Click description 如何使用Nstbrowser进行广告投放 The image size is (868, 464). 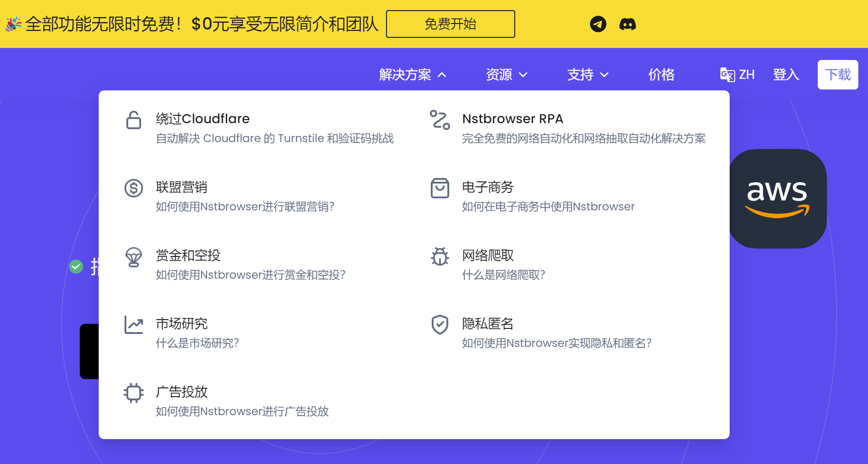click(x=242, y=411)
